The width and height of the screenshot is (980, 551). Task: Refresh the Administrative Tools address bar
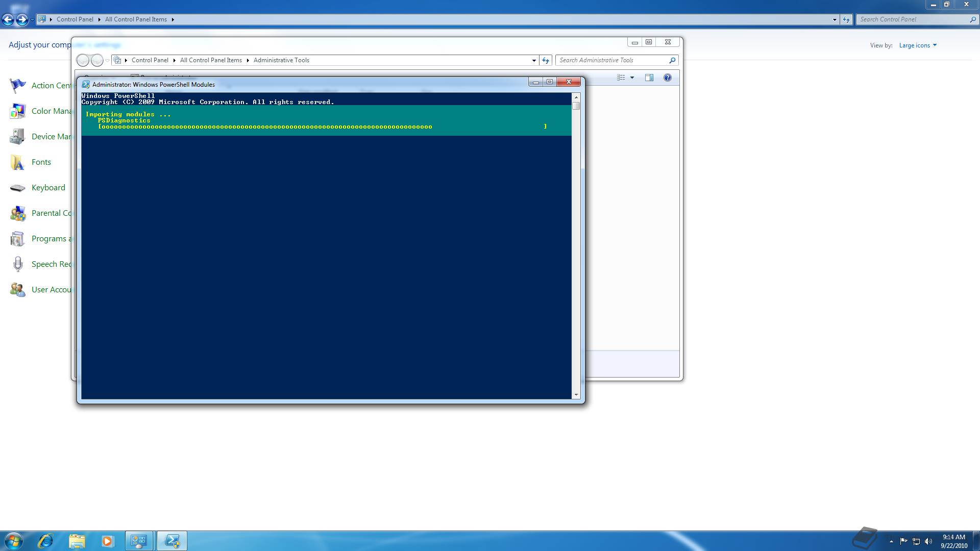pos(546,60)
